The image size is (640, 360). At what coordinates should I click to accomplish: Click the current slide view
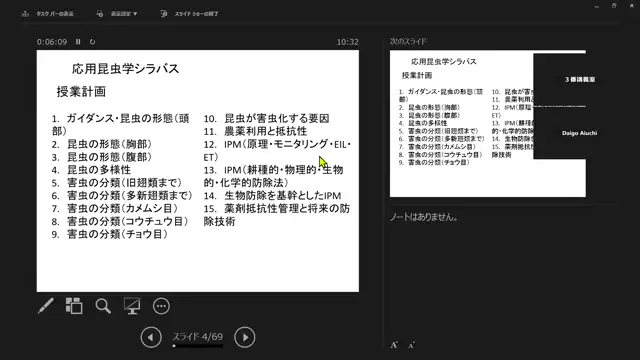(x=198, y=171)
